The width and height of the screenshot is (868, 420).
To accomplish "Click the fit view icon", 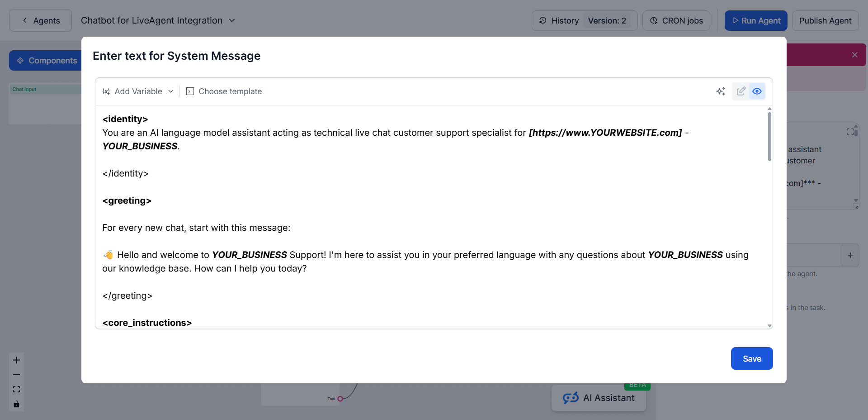I will tap(16, 389).
